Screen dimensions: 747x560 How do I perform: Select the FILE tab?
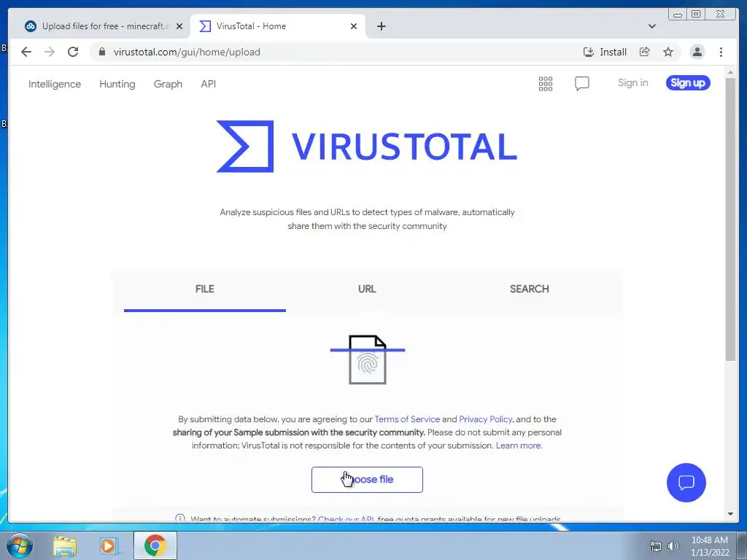205,289
